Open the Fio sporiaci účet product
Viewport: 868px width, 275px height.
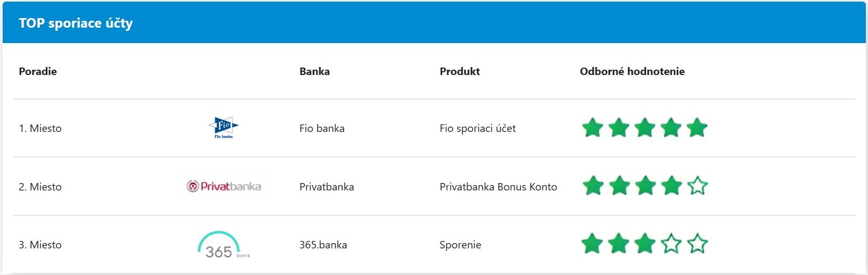[477, 128]
